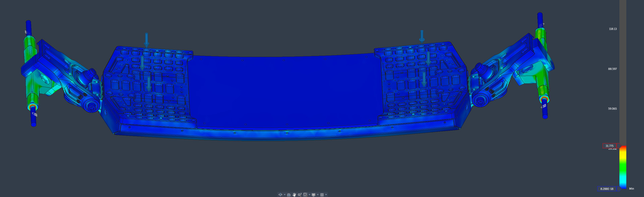The image size is (644, 197).
Task: Click the top-left load arrow on the deck
Action: 146,40
